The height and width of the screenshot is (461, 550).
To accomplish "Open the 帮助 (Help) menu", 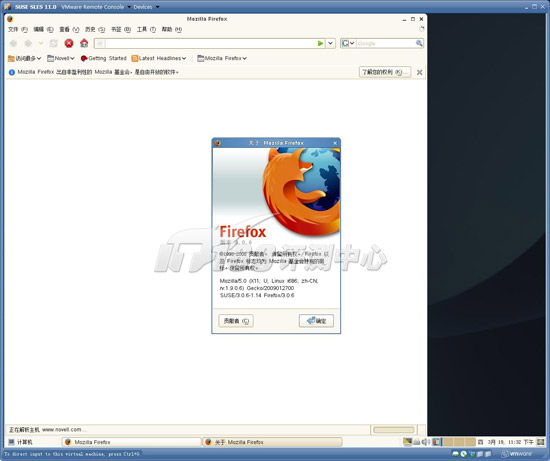I will pyautogui.click(x=172, y=29).
